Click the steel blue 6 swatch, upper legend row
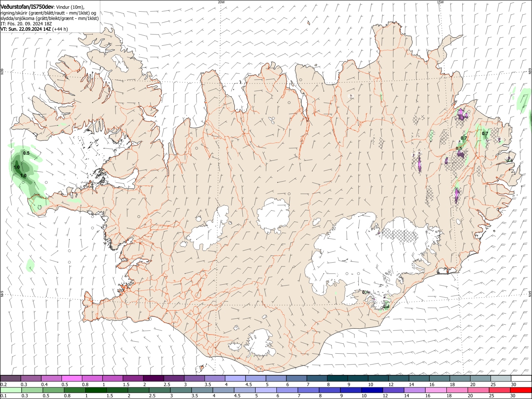This screenshot has height=399, width=532. 296,378
